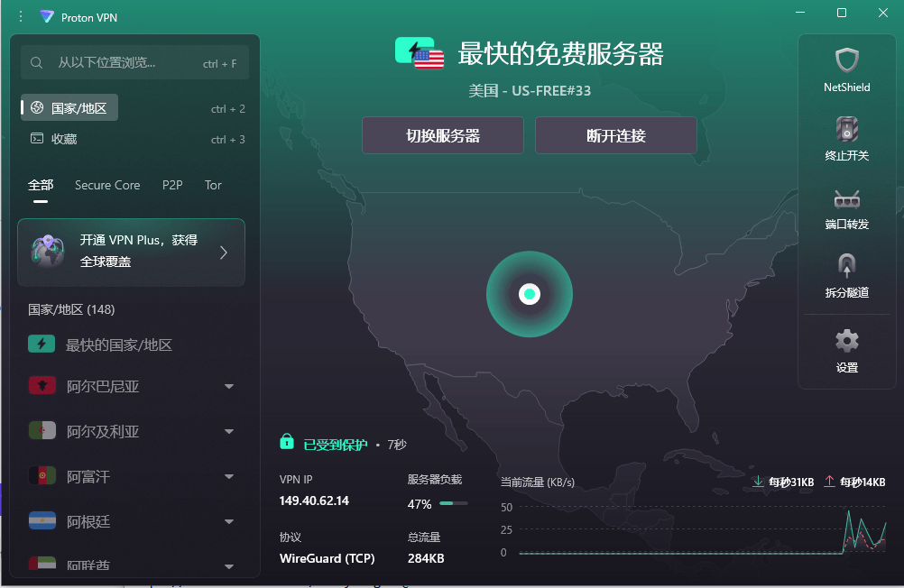Click the download arrow traffic icon

point(758,482)
